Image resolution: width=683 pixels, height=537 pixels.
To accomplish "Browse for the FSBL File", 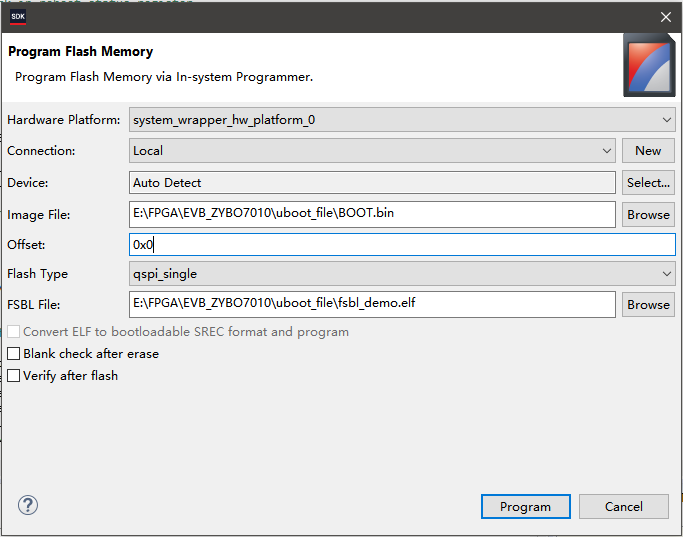I will point(648,305).
